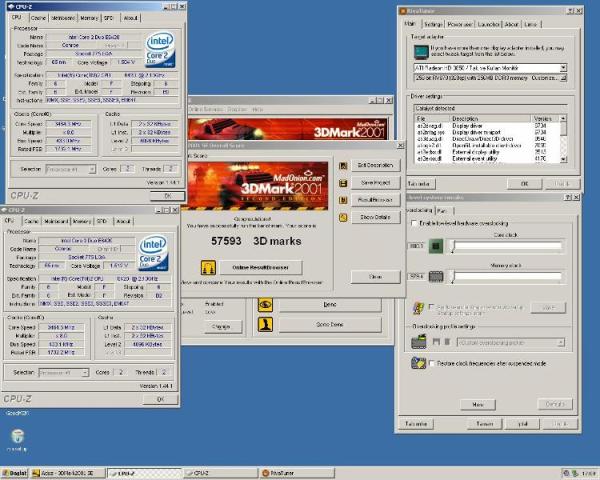Click the overclocking profile graphics card icon

point(419,341)
